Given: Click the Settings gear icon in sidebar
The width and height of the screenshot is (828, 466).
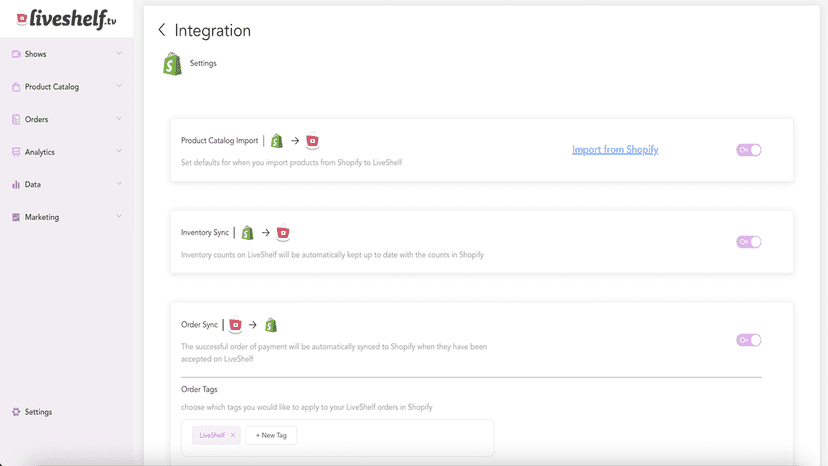Looking at the screenshot, I should (x=16, y=412).
